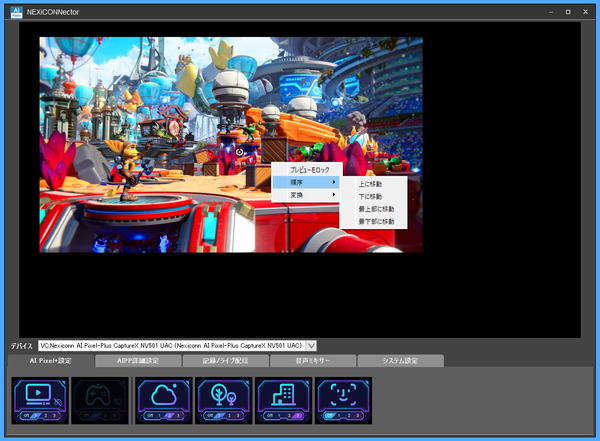This screenshot has width=600, height=441.
Task: Close the NEXiCONNector window
Action: [x=585, y=12]
